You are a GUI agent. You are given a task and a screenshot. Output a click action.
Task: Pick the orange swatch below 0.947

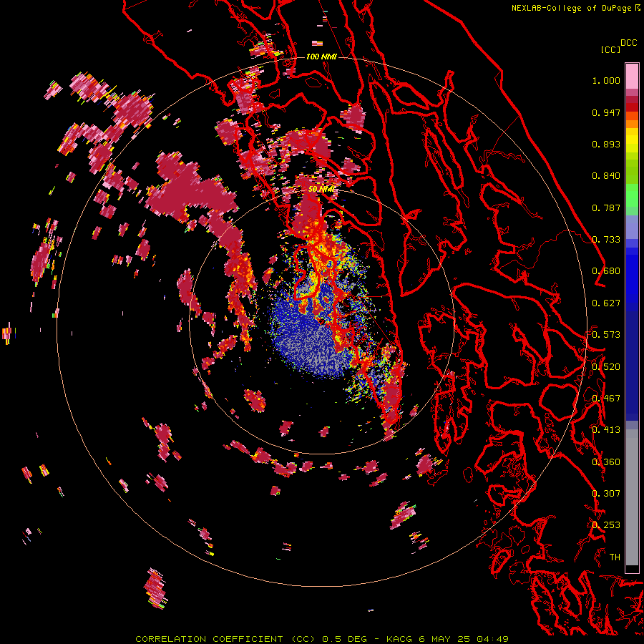tap(632, 124)
